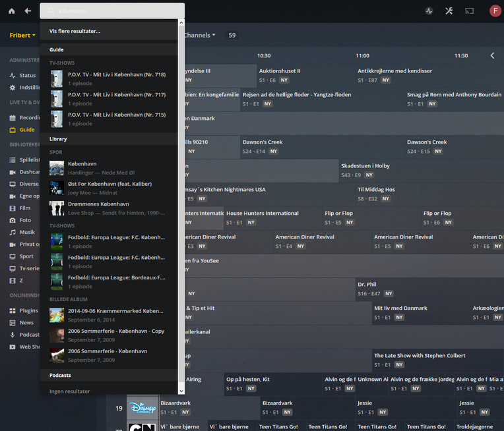Click the Musik note icon
504x431 pixels.
pos(13,232)
